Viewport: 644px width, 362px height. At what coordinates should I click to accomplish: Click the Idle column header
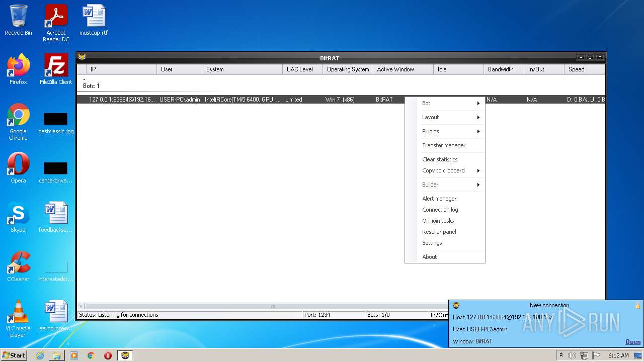(458, 69)
